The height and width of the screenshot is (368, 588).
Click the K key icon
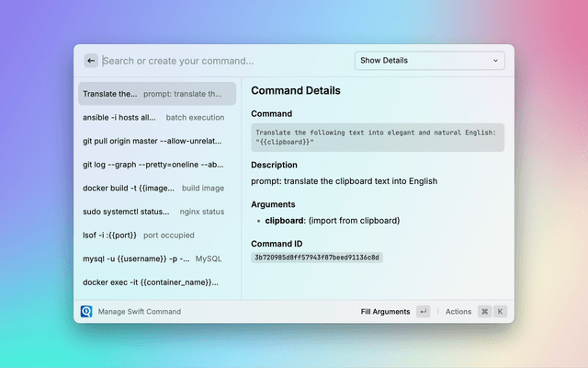coord(500,312)
